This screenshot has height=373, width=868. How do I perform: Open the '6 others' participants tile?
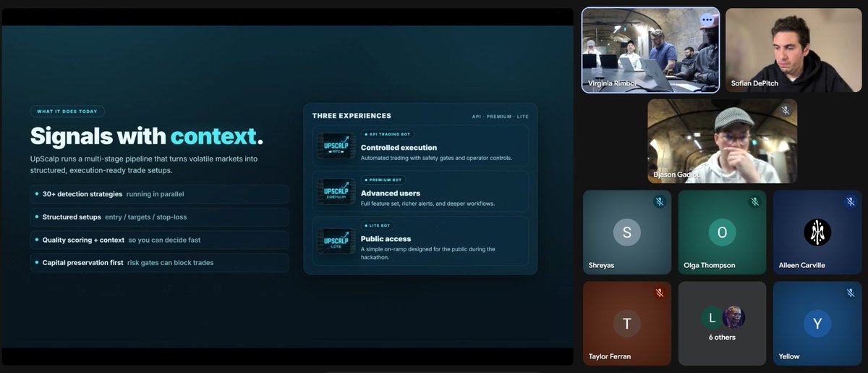722,324
